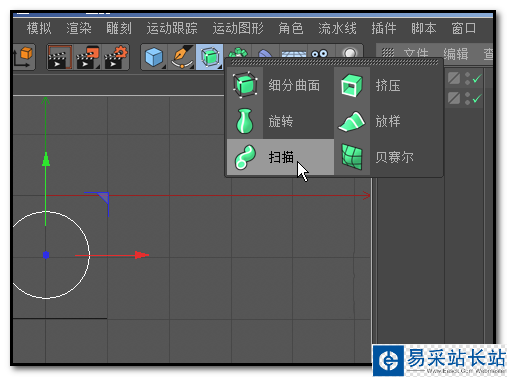The height and width of the screenshot is (377, 507).
Task: Click the lower object's layer swatch
Action: 454,98
